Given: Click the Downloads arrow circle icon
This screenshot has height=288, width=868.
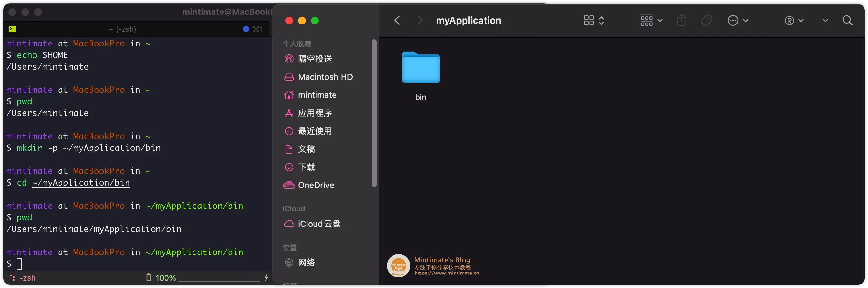Looking at the screenshot, I should click(289, 167).
